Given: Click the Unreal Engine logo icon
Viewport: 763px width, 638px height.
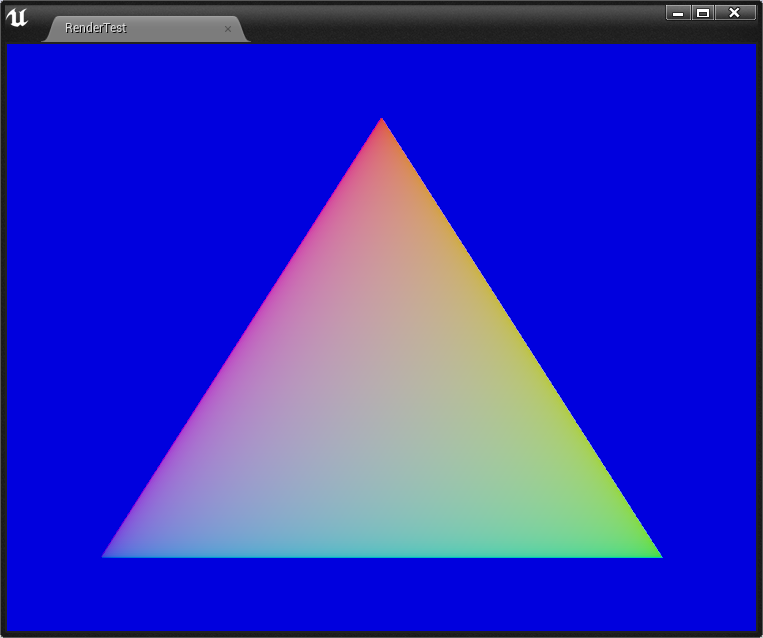Looking at the screenshot, I should click(17, 18).
